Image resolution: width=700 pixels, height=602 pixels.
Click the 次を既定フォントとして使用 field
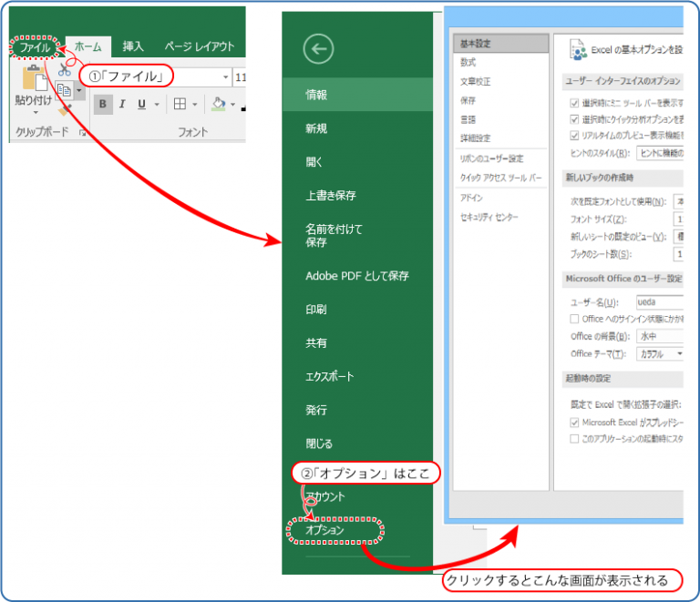point(678,201)
